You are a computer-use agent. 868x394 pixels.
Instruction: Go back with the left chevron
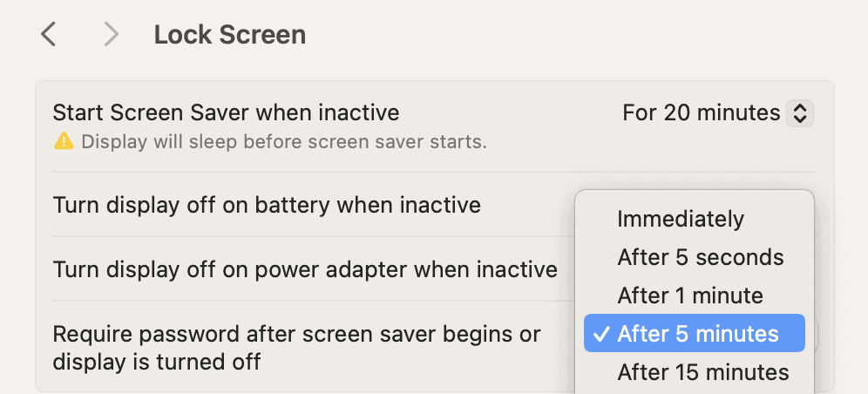click(49, 35)
